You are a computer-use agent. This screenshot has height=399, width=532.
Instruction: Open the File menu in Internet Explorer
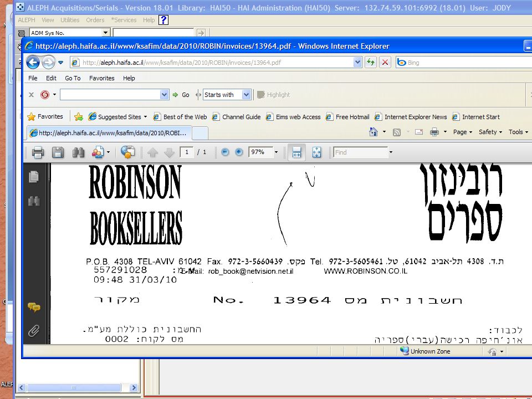pos(33,78)
